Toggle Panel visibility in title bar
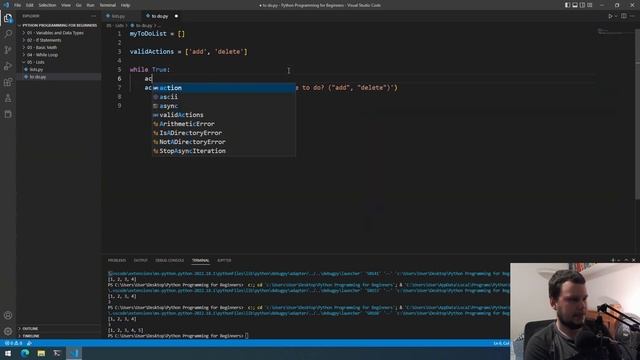 coord(575,5)
